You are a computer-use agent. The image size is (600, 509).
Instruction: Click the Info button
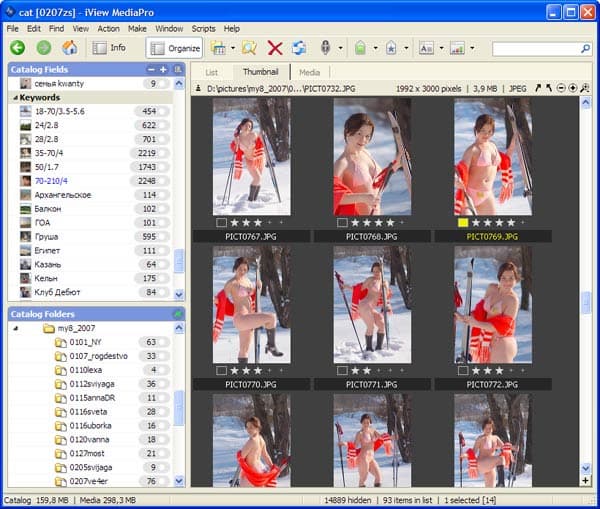109,48
